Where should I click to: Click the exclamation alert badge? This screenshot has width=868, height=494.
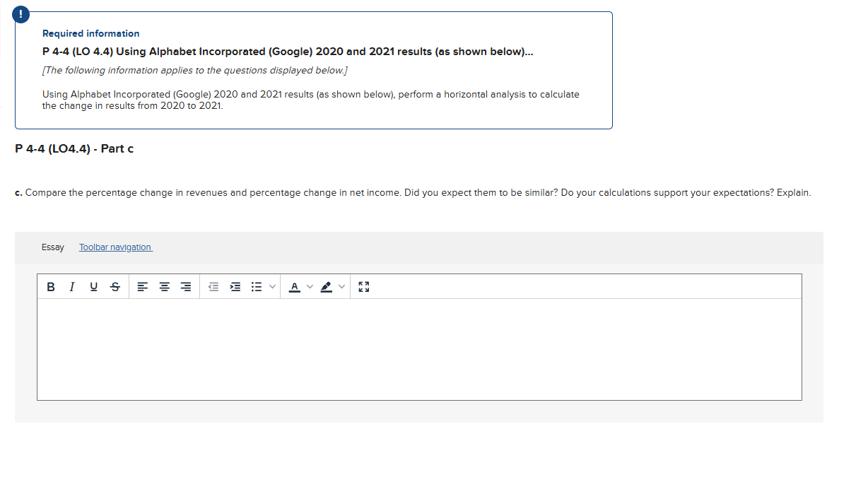(20, 13)
